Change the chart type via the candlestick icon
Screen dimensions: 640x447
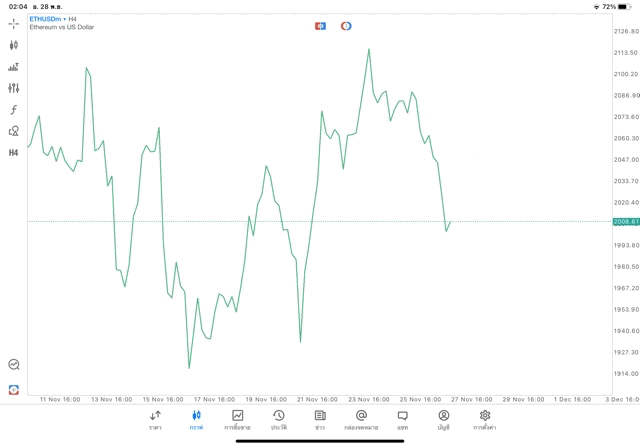(13, 45)
